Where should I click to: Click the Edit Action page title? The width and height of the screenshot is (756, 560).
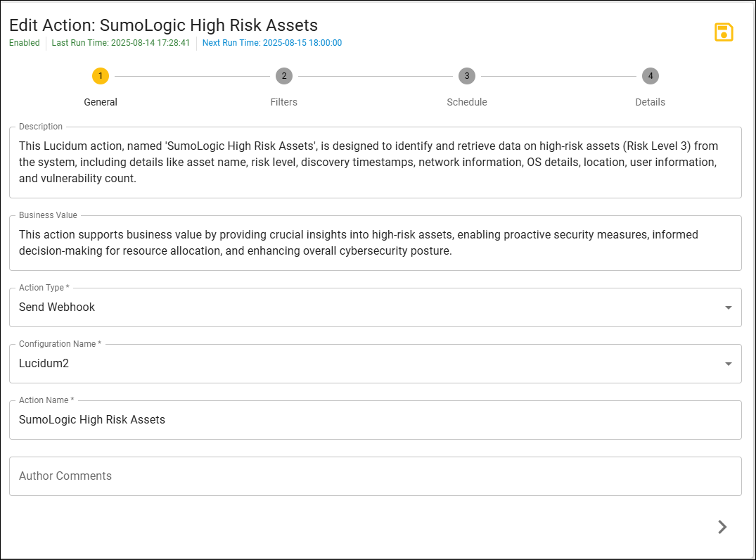pyautogui.click(x=163, y=25)
